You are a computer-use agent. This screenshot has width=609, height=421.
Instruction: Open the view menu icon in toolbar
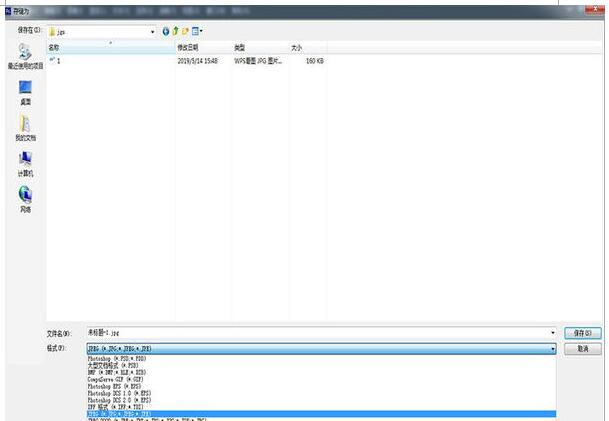click(x=197, y=31)
